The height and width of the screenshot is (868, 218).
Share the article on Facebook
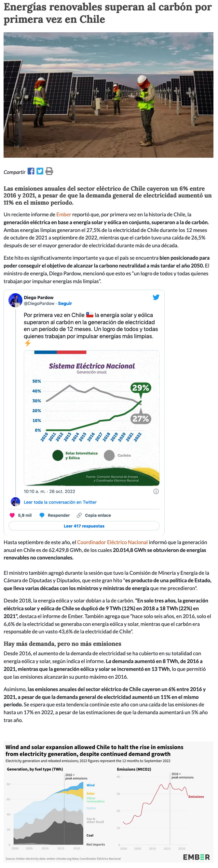click(x=31, y=171)
